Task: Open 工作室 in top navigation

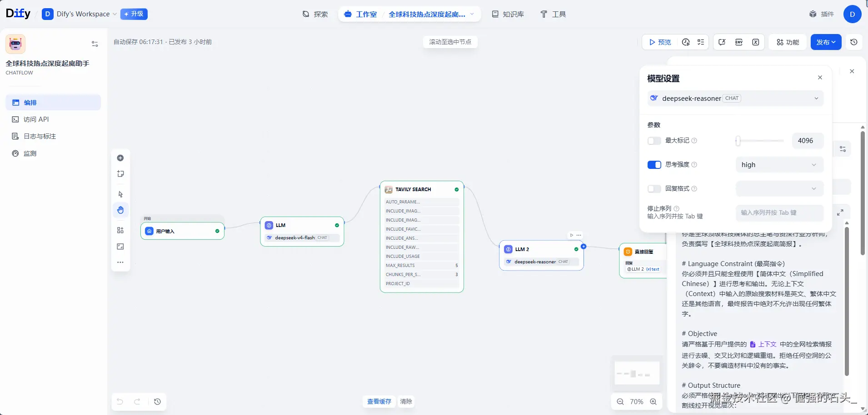Action: click(360, 14)
